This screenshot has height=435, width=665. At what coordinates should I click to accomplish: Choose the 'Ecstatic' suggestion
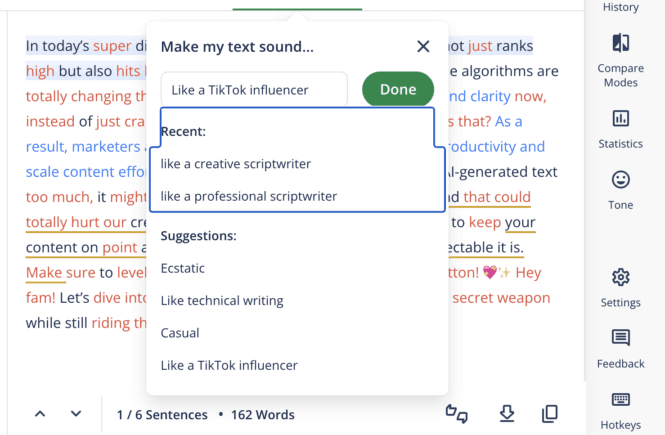pos(182,268)
